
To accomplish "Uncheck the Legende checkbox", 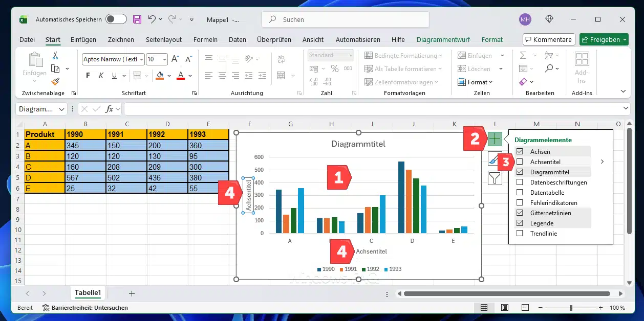I will click(x=520, y=223).
